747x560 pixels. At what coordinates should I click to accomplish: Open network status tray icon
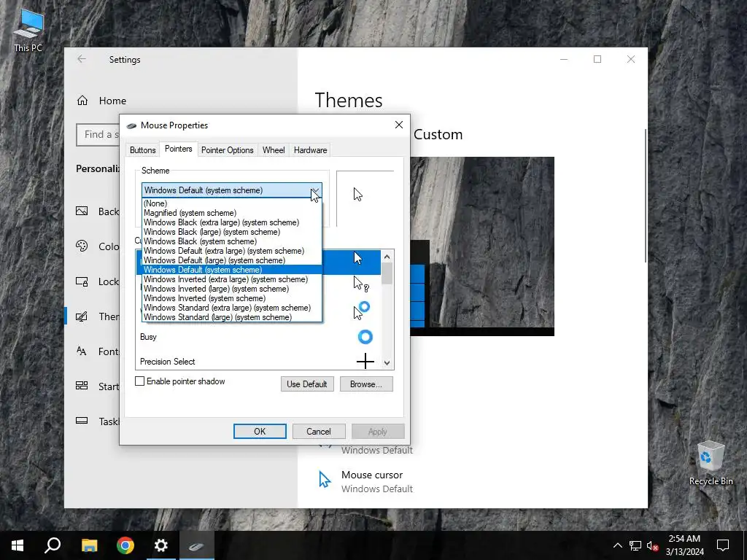coord(635,545)
